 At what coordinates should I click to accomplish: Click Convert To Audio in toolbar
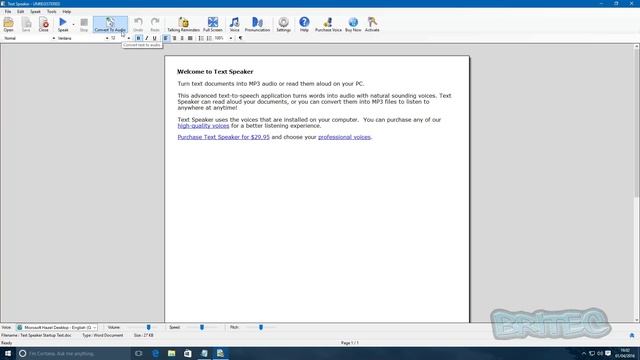(110, 24)
